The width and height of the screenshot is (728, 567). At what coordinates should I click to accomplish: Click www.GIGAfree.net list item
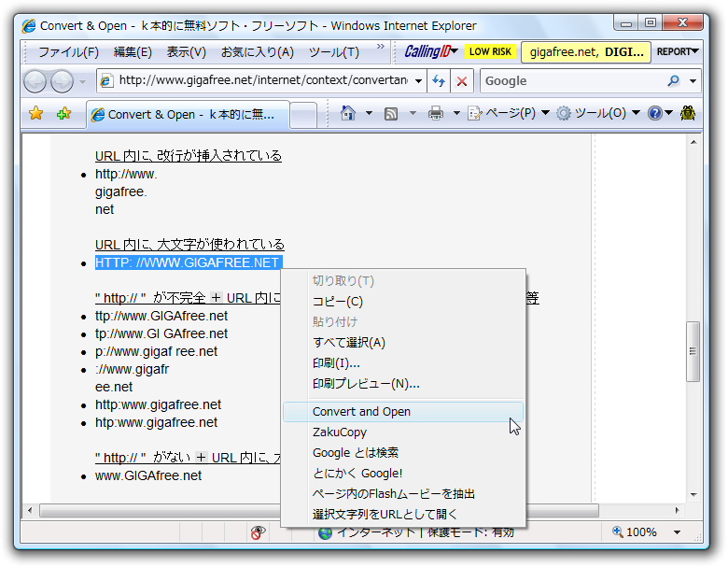148,475
